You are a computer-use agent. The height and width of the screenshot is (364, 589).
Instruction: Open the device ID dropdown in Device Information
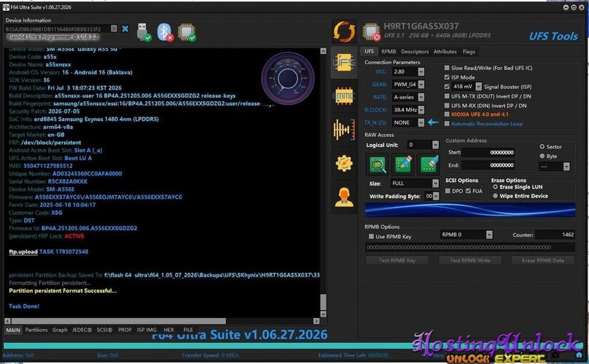coord(114,29)
